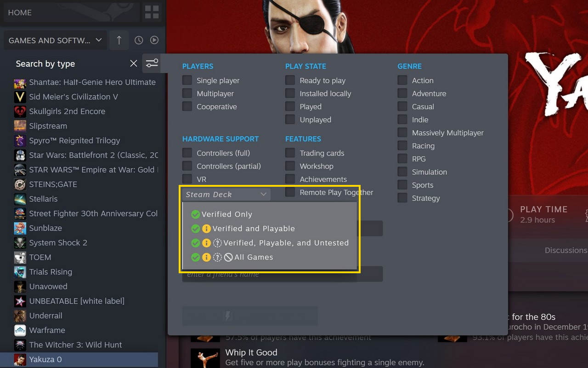Click the sort ascending arrow icon
The height and width of the screenshot is (368, 588).
tap(119, 40)
